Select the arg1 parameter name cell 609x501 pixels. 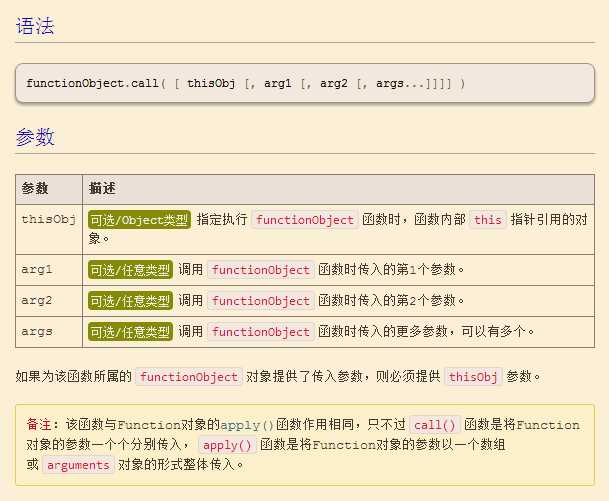point(37,270)
